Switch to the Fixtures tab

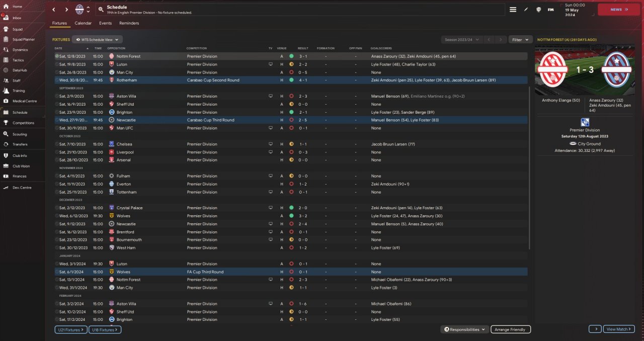[59, 23]
